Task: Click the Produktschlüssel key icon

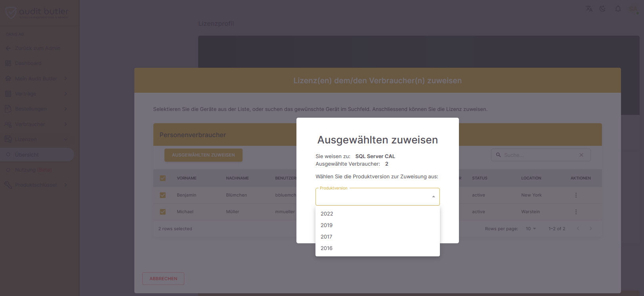Action: tap(8, 185)
